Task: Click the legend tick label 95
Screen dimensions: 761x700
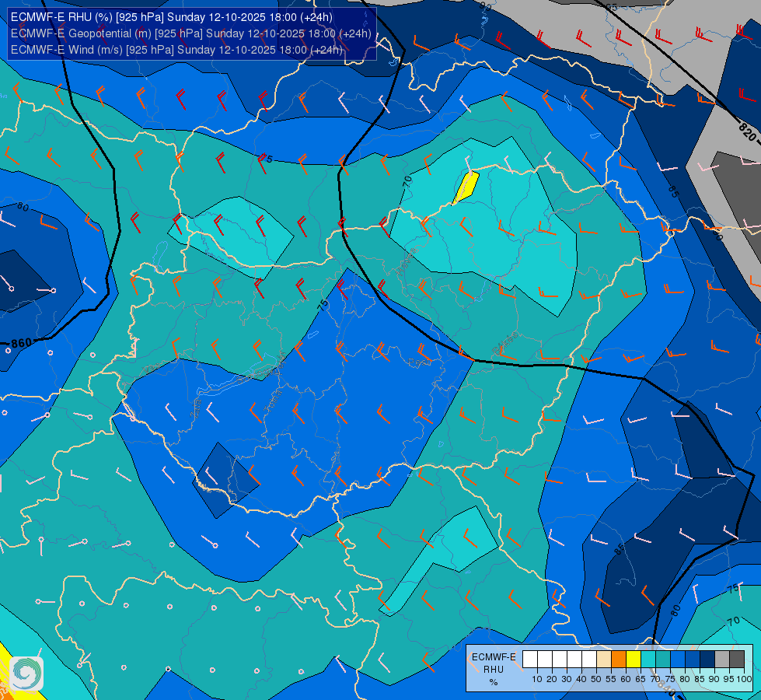Action: point(729,679)
